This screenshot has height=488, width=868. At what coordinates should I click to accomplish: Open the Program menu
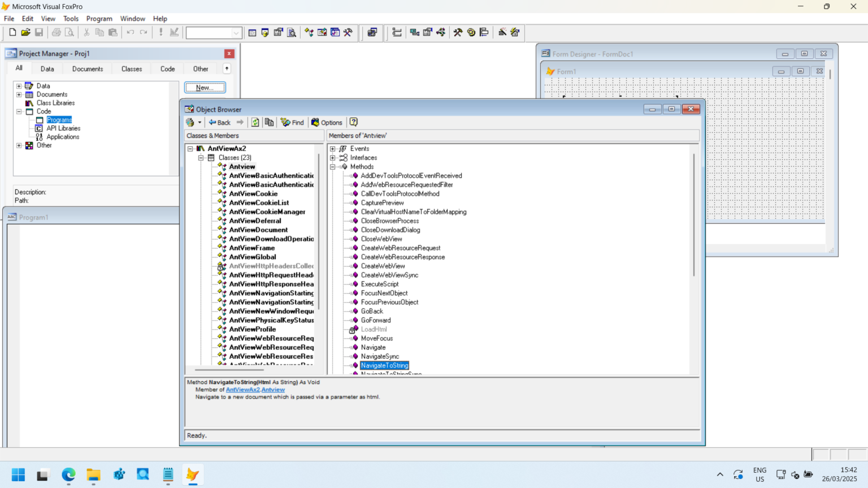(x=99, y=18)
